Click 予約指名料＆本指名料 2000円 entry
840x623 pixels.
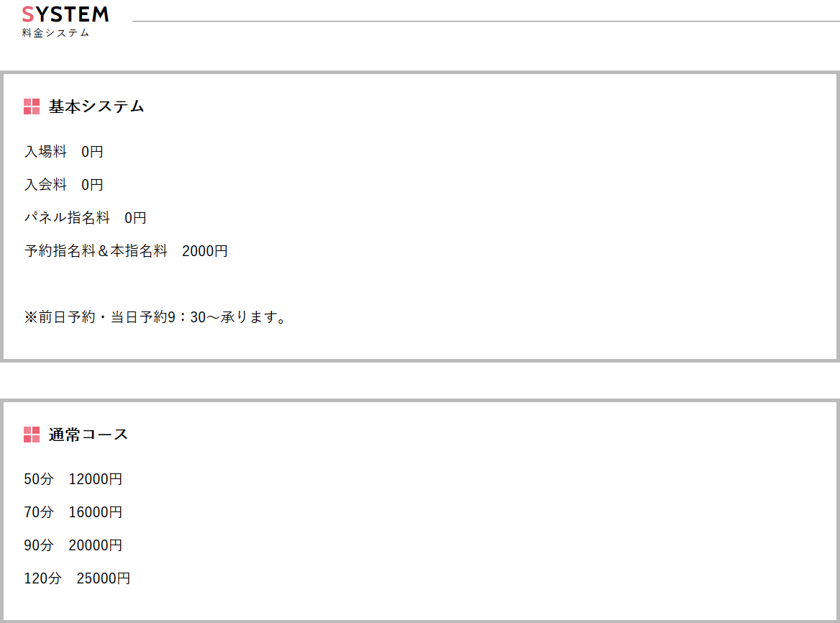point(126,250)
